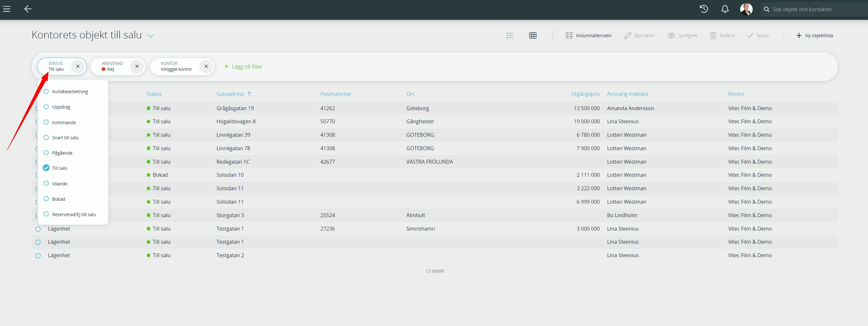Open the Arkiverad Nej filter chip

(112, 66)
